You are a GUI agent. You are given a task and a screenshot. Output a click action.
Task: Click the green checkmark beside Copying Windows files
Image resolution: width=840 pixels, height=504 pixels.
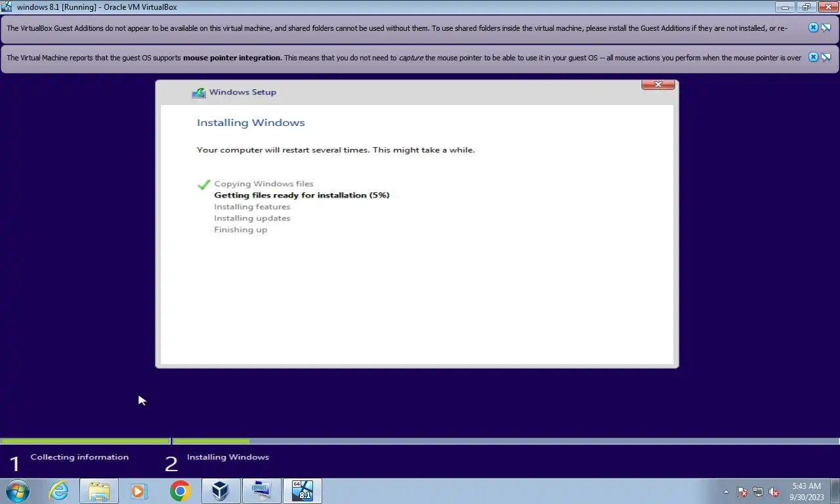203,184
